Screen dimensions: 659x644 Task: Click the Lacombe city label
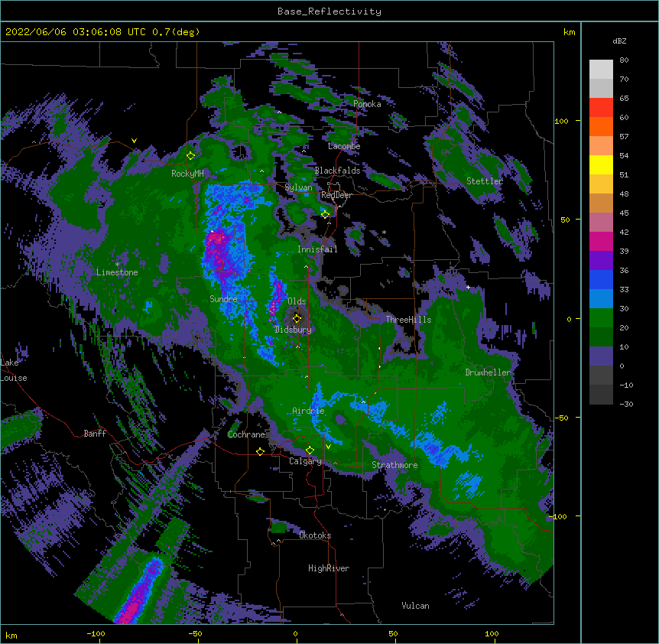344,146
